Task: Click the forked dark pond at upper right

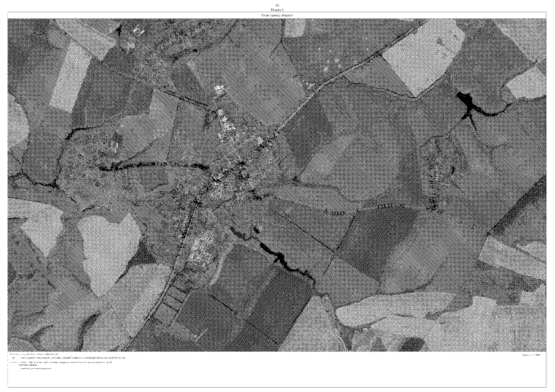Action: point(469,105)
